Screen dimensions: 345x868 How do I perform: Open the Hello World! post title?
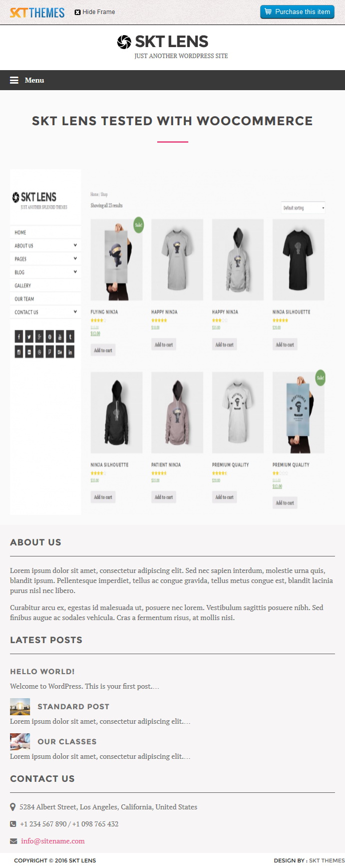(42, 672)
